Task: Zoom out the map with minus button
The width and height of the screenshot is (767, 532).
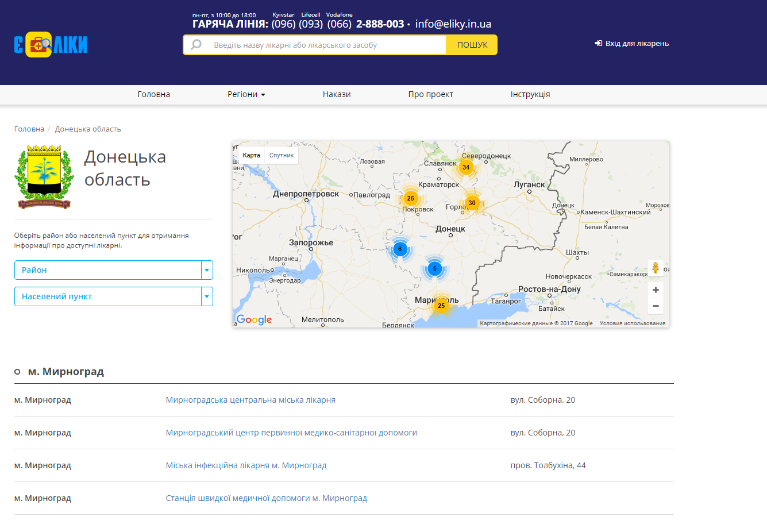Action: (656, 306)
